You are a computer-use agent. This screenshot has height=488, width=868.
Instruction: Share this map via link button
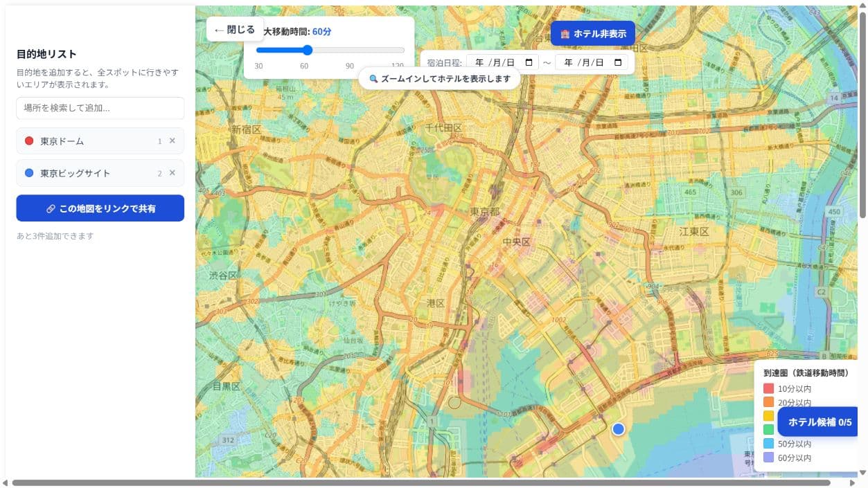tap(100, 208)
